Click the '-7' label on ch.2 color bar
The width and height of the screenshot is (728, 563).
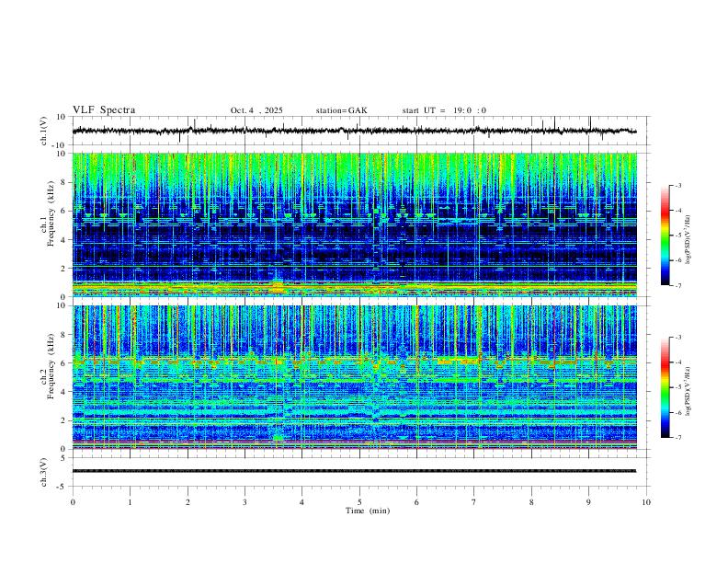pos(678,438)
